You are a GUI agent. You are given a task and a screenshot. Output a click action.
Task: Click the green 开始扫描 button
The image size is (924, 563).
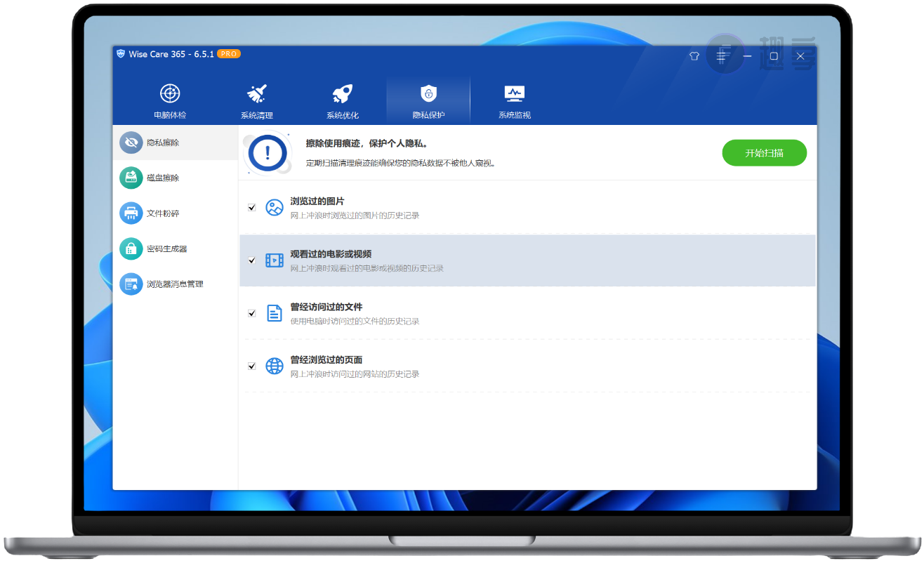(764, 153)
